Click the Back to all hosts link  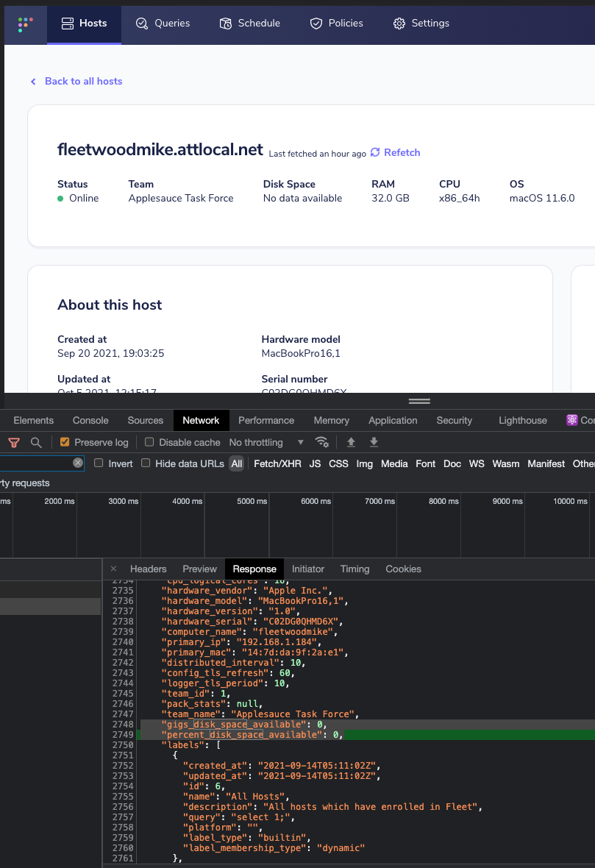(76, 81)
